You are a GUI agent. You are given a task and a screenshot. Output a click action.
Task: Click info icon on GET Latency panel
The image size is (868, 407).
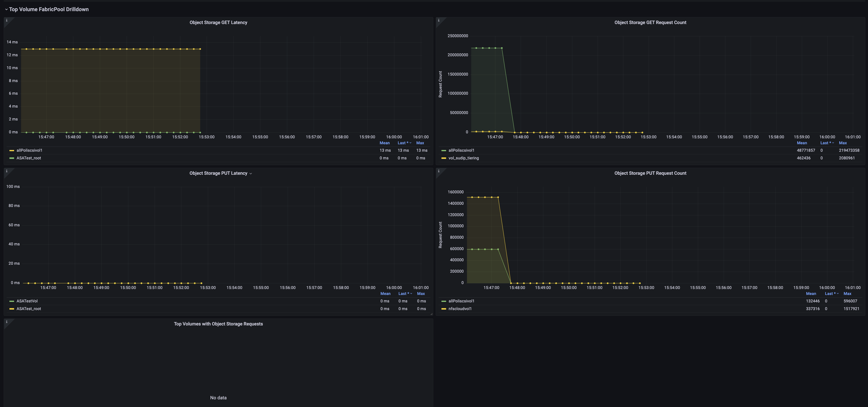(x=6, y=21)
